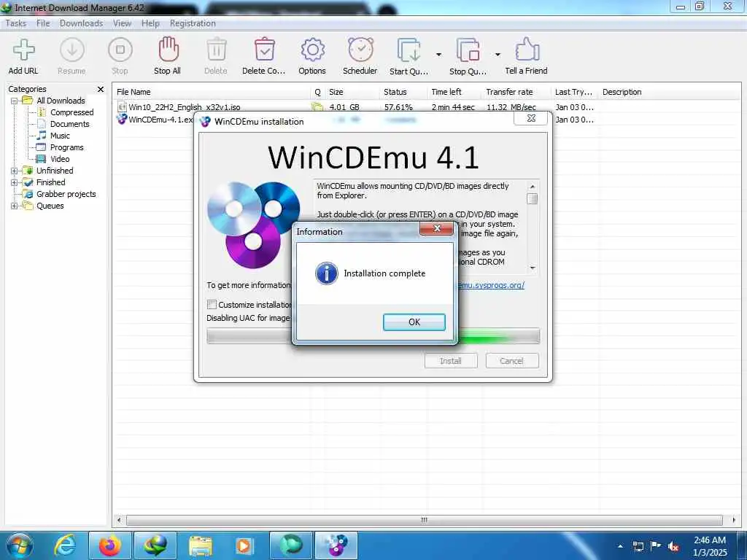Select the Compressed category folder
Viewport: 747px width, 560px height.
tap(71, 112)
